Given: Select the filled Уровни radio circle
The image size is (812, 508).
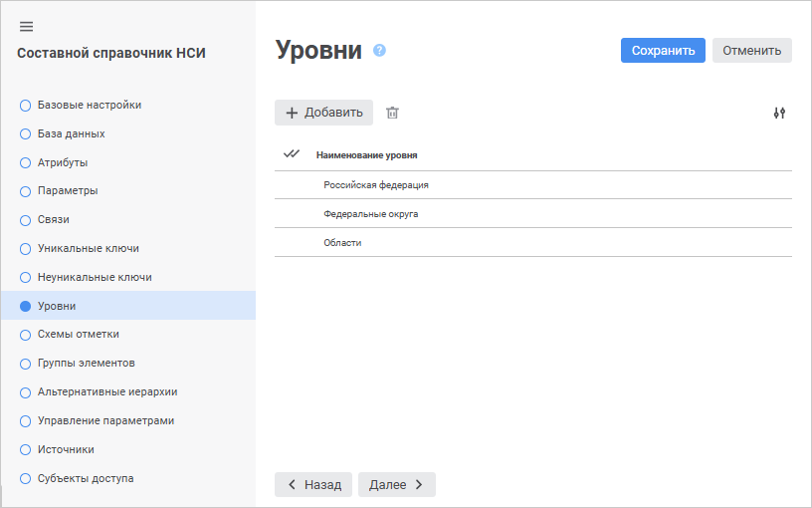Looking at the screenshot, I should coord(26,307).
